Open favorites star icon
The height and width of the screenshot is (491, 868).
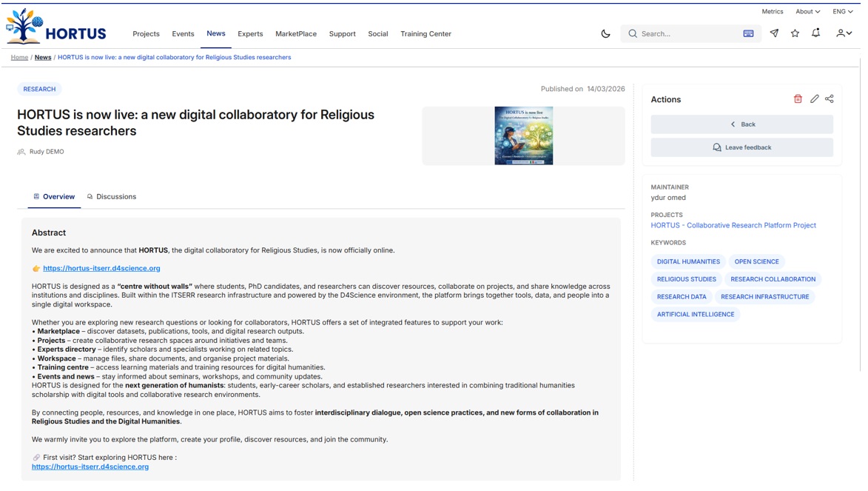coord(795,33)
